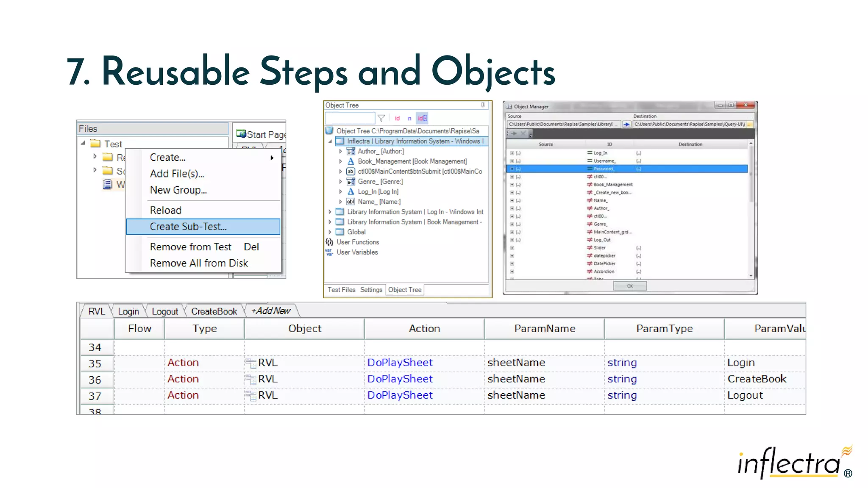The width and height of the screenshot is (868, 488).
Task: Expand the Author_ [Author:] tree node
Action: pos(340,151)
